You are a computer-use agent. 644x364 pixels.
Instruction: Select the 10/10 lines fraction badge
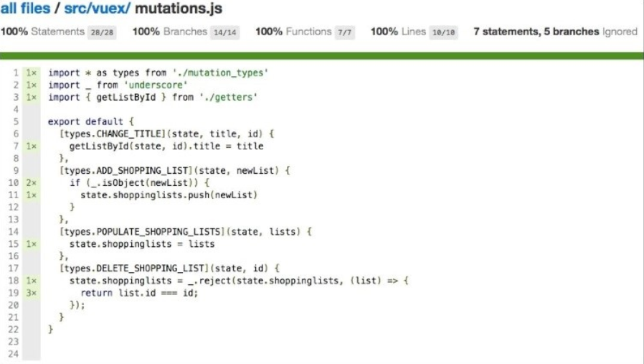[x=443, y=32]
